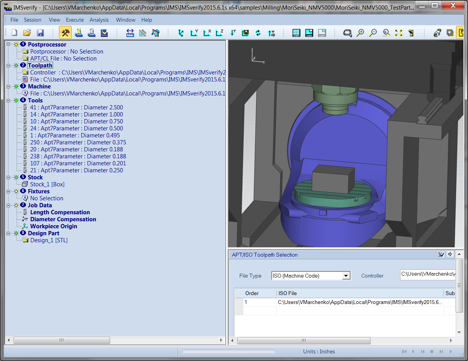Viewport: 468px width, 361px height.
Task: Open the Window menu
Action: click(125, 20)
